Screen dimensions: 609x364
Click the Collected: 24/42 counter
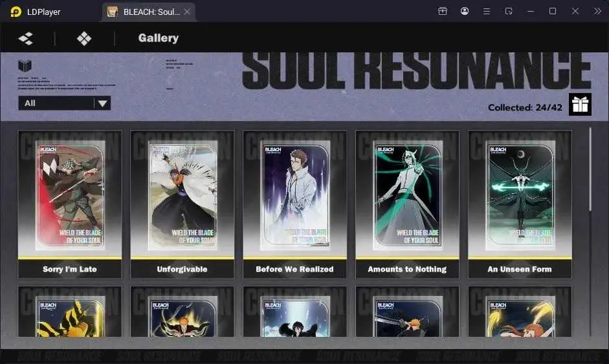pyautogui.click(x=525, y=107)
